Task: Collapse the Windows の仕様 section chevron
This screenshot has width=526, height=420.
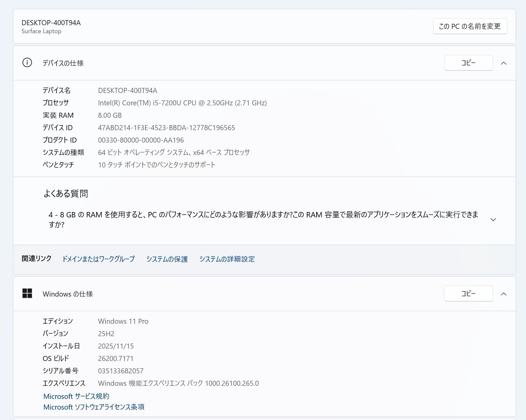Action: (x=504, y=294)
